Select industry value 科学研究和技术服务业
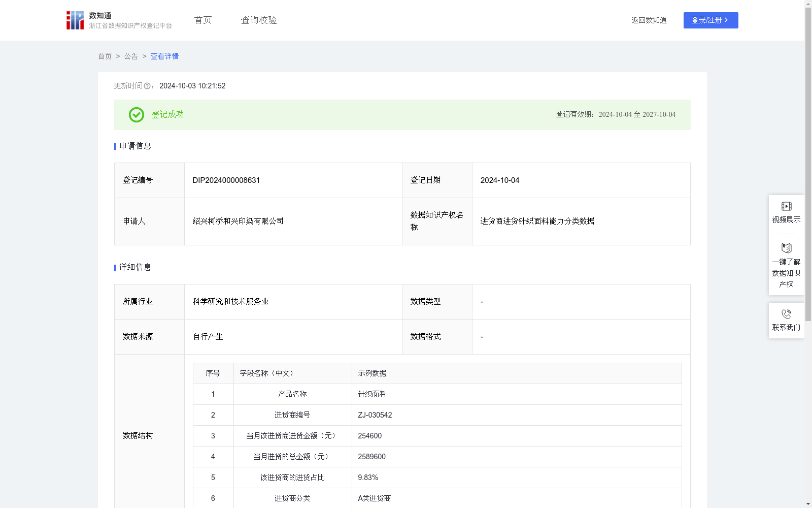This screenshot has width=812, height=508. tap(230, 302)
